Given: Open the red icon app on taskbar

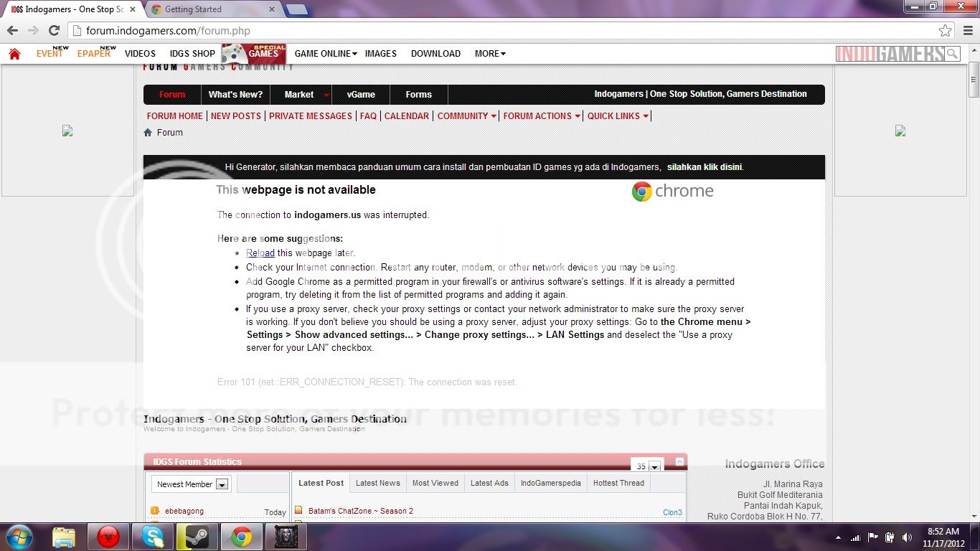Looking at the screenshot, I should (108, 537).
